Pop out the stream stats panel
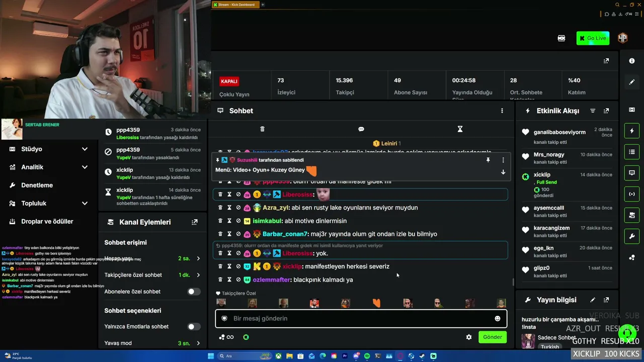644x362 pixels. (606, 61)
